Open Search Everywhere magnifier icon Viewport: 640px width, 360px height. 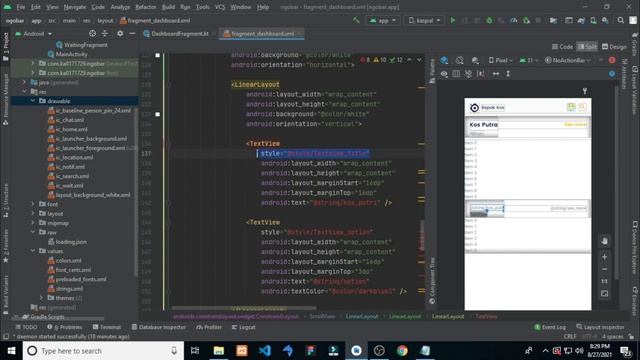621,20
